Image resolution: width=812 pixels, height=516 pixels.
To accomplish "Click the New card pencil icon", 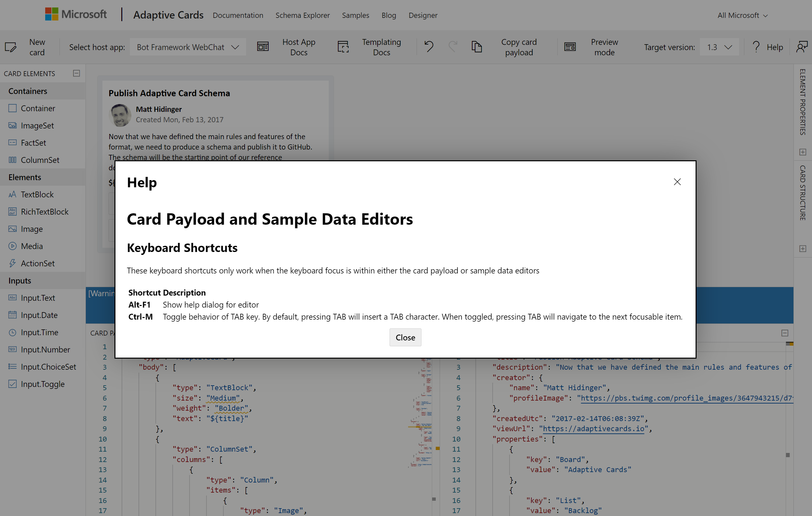I will pyautogui.click(x=10, y=47).
